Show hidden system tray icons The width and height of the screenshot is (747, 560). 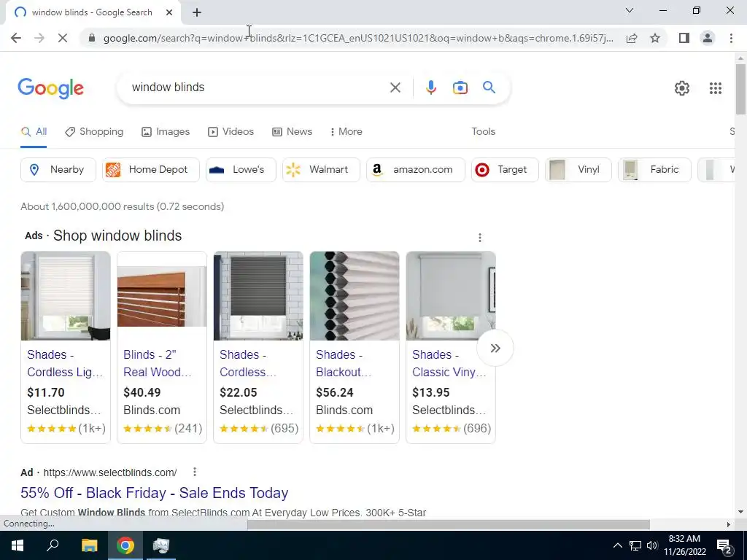click(x=617, y=545)
